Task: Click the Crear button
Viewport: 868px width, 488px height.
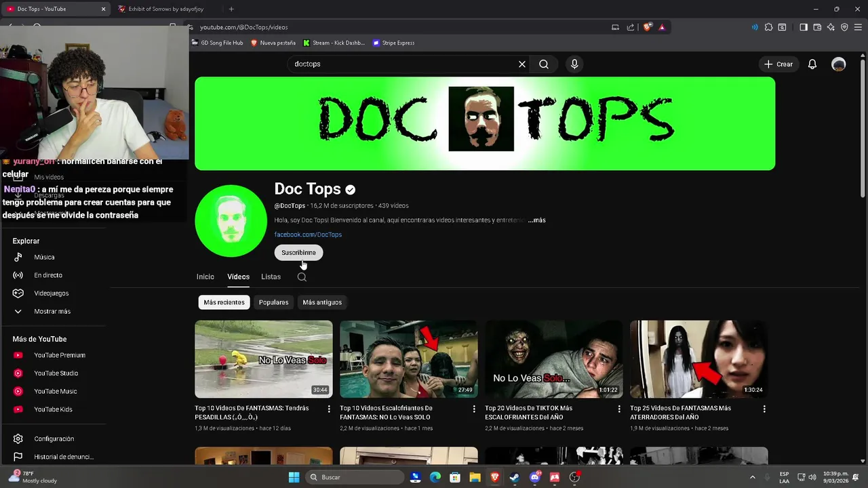Action: pyautogui.click(x=778, y=64)
